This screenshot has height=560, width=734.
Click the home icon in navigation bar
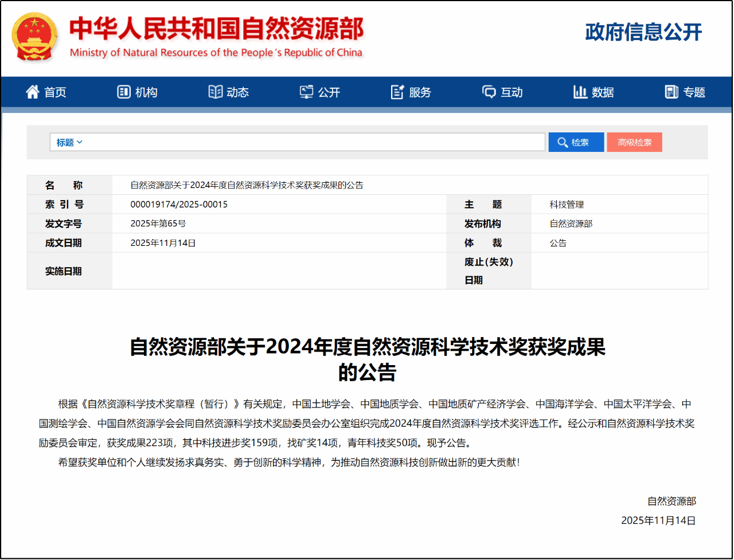pos(33,92)
